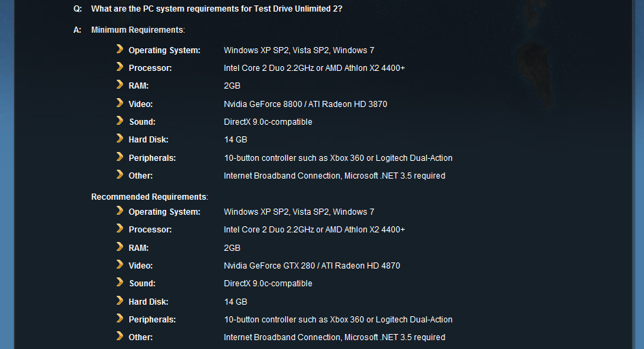Select arrow bullet next to Recommended Video
Viewport: 644px width, 349px height.
point(120,264)
